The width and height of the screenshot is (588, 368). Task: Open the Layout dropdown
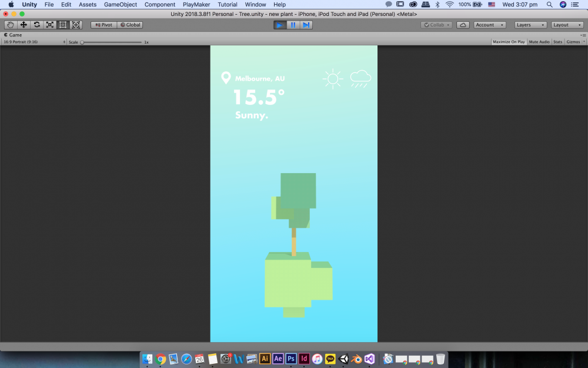pyautogui.click(x=567, y=25)
